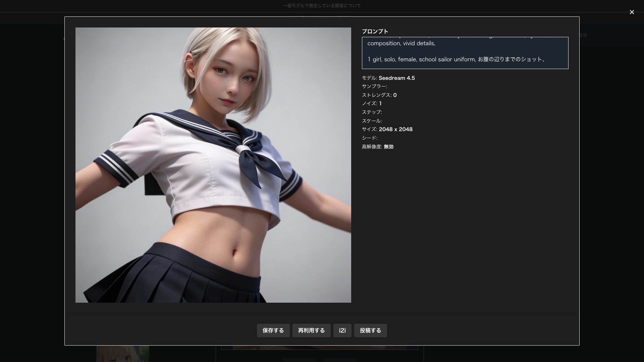Open the generated sailor uniform image
644x362 pixels.
tap(213, 165)
